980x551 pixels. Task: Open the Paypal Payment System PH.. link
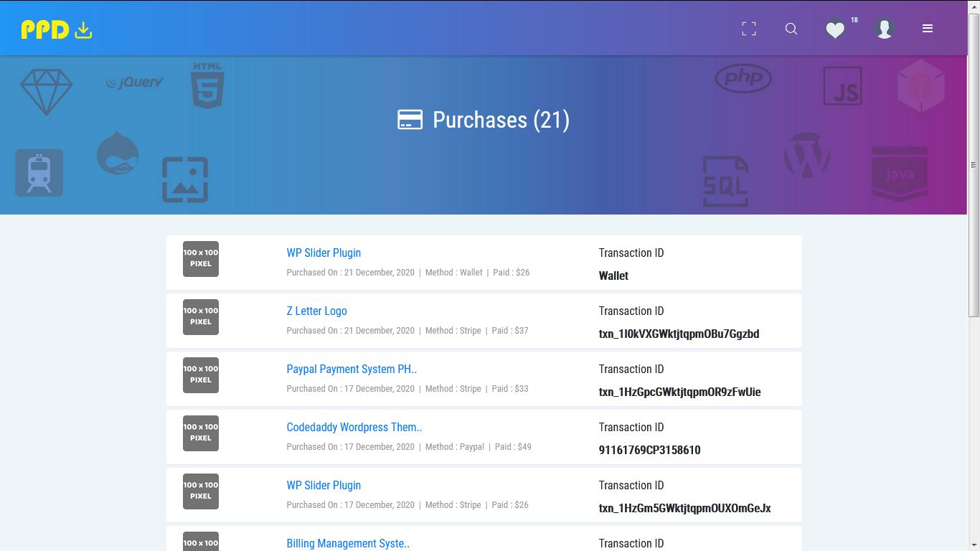click(x=352, y=369)
